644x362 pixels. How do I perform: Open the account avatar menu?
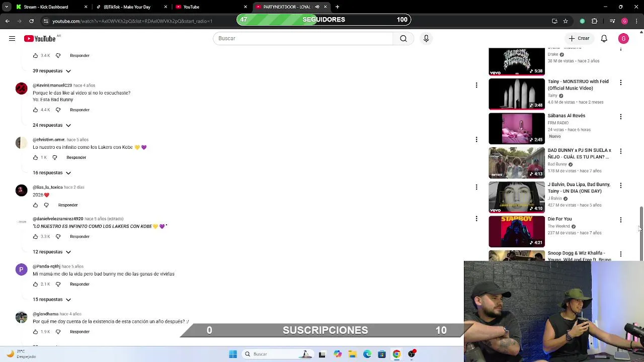pyautogui.click(x=623, y=39)
